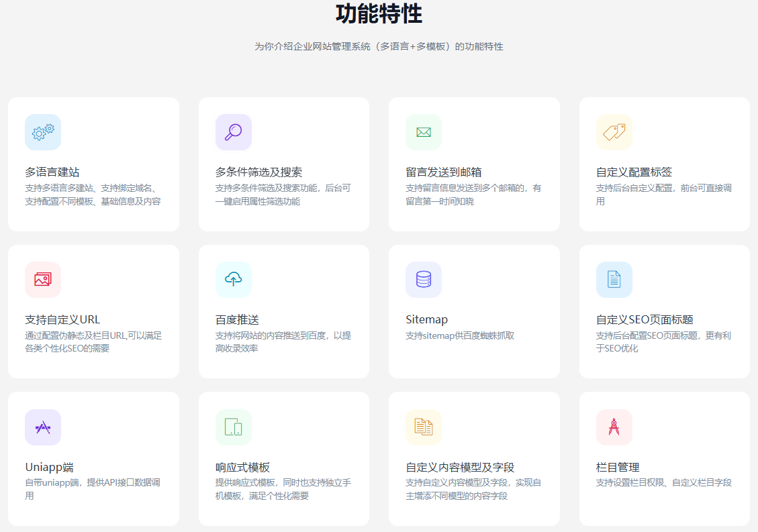Screen dimensions: 758x532
Task: Open the 多语言建站 feature title
Action: (52, 172)
